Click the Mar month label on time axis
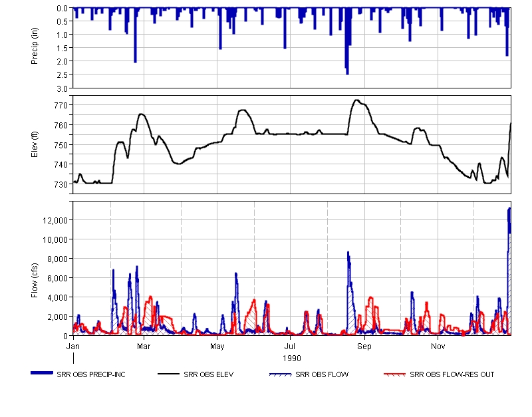 [144, 347]
